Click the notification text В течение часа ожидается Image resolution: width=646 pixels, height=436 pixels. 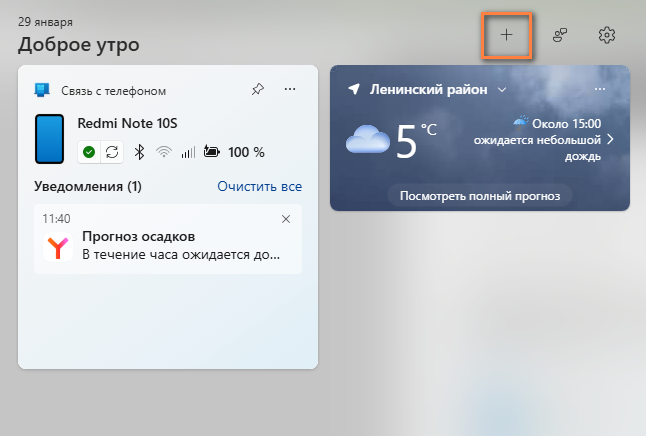point(181,255)
